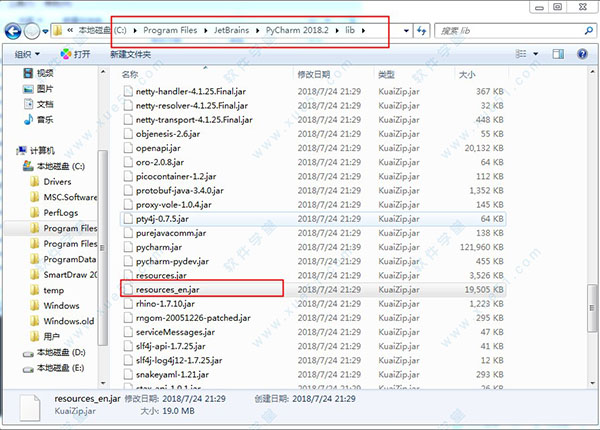This screenshot has height=430, width=600.
Task: Open the 图片 (Pictures) library in sidebar
Action: click(x=46, y=88)
